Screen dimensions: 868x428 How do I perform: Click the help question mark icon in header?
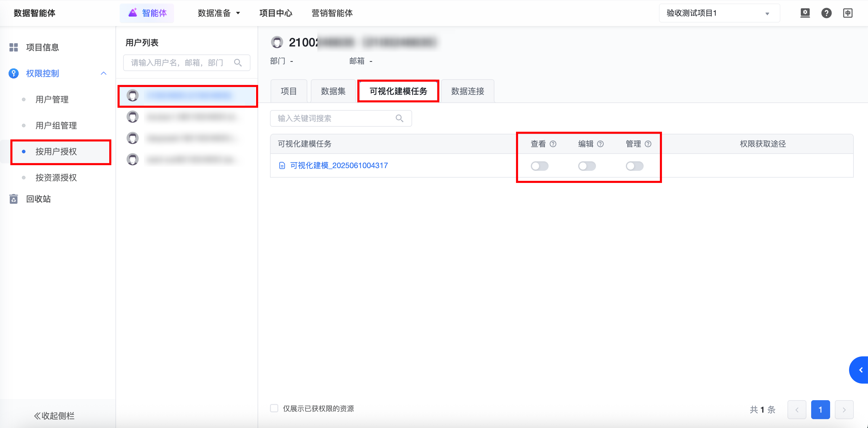[826, 13]
